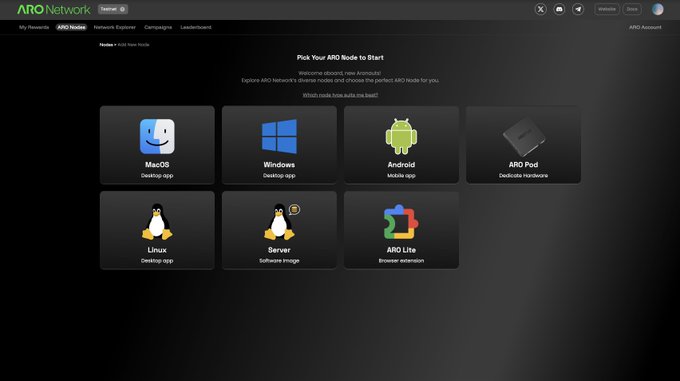Select the ARO Nodes tab
The image size is (680, 381).
(71, 27)
